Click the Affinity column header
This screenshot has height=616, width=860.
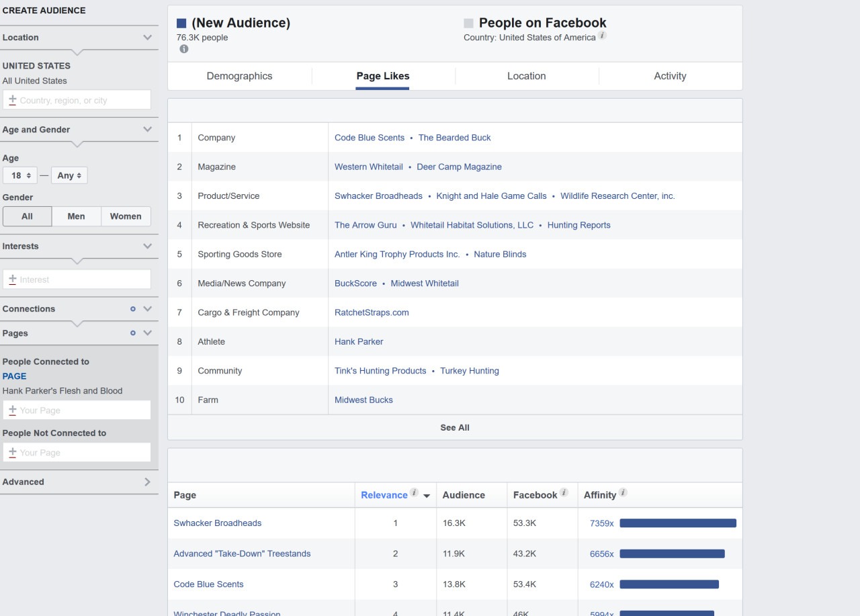(x=600, y=495)
